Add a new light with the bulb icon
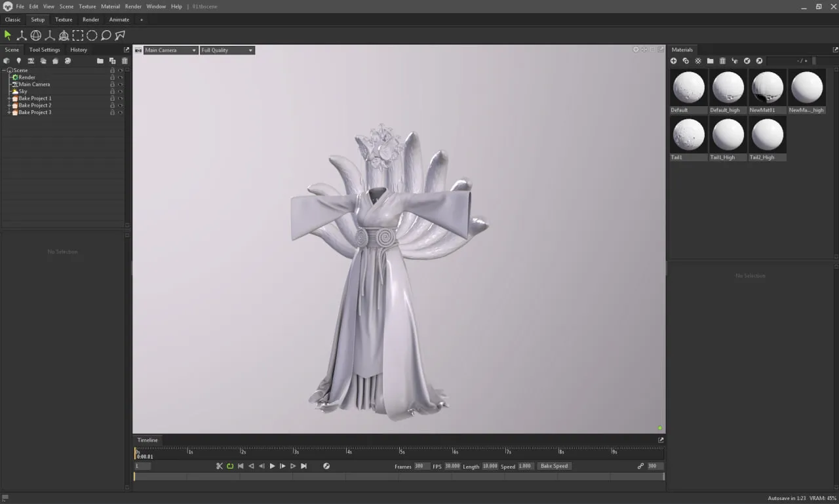The image size is (839, 504). [18, 61]
